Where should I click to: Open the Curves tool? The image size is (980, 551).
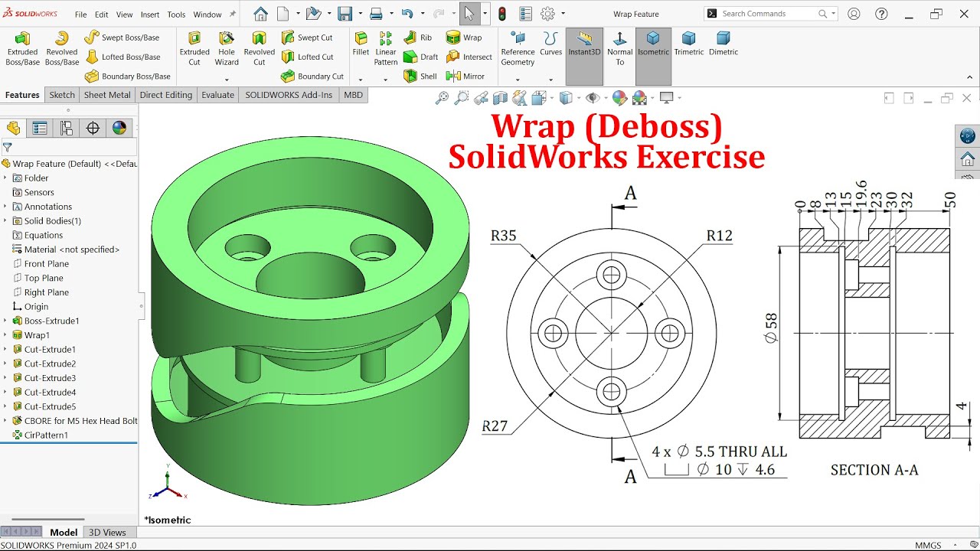pos(550,44)
